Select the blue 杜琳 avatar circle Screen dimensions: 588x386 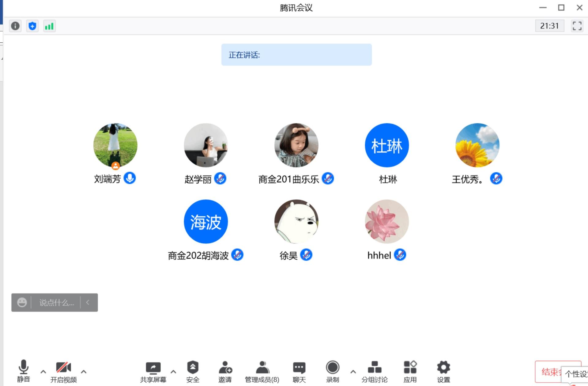click(387, 145)
